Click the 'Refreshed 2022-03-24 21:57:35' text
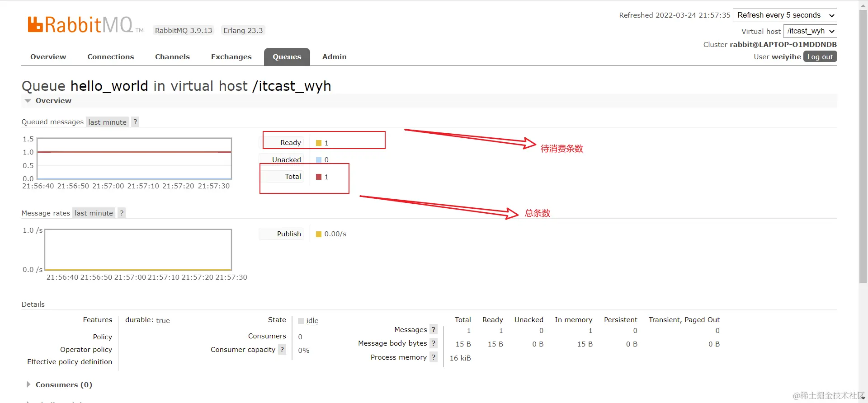868x403 pixels. coord(675,15)
